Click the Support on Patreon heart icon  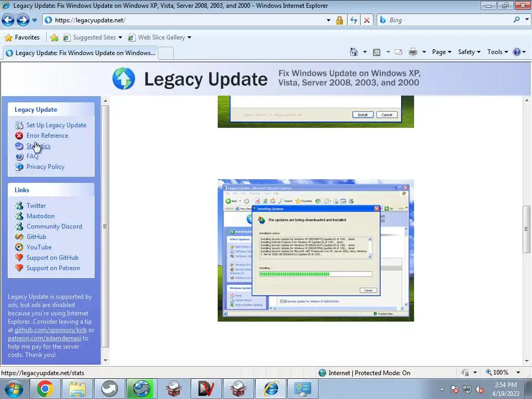19,268
